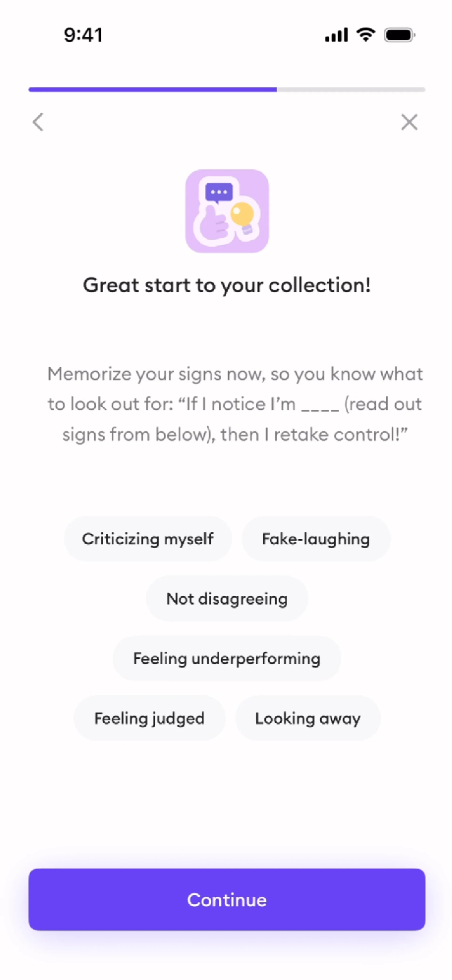The image size is (452, 980).
Task: Tap the "Great start to your collection!" heading
Action: (x=227, y=285)
